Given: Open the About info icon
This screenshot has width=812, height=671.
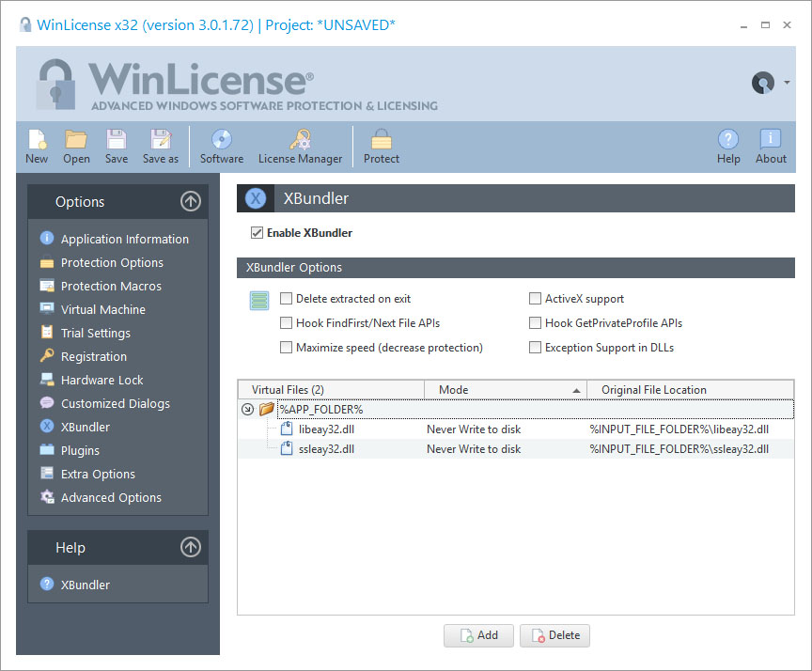Looking at the screenshot, I should 771,147.
